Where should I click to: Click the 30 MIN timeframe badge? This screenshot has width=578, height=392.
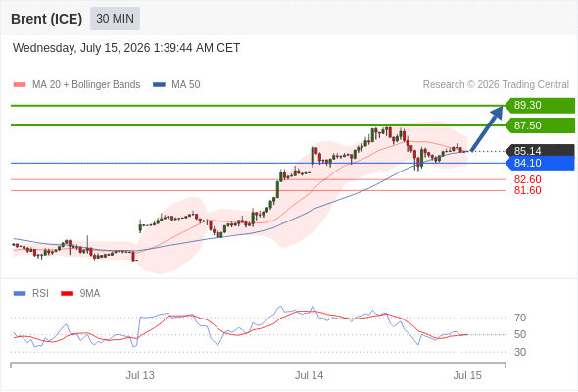115,19
